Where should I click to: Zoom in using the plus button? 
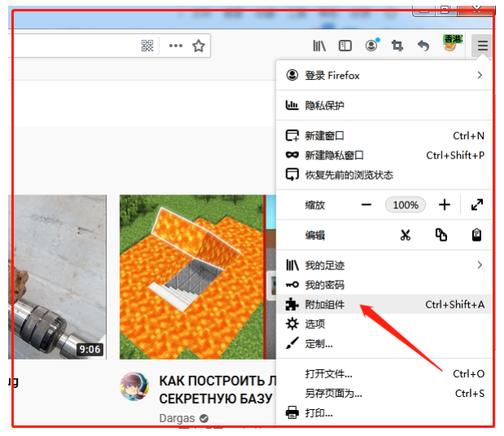444,205
